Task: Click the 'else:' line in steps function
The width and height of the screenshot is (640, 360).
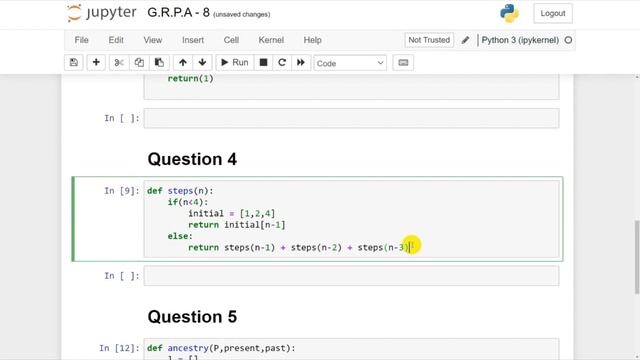Action: tap(180, 236)
